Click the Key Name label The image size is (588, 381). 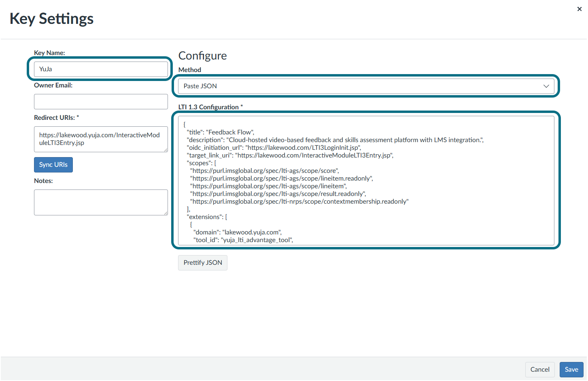point(49,53)
